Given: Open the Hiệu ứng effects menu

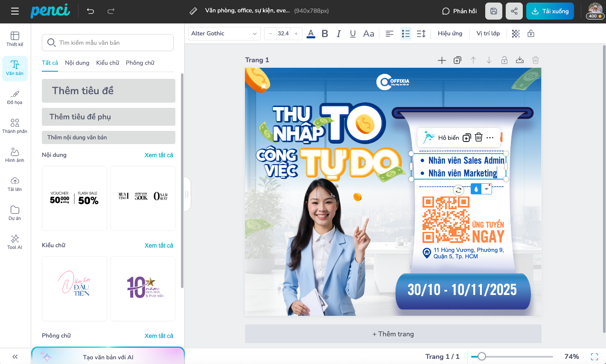Looking at the screenshot, I should click(x=450, y=34).
